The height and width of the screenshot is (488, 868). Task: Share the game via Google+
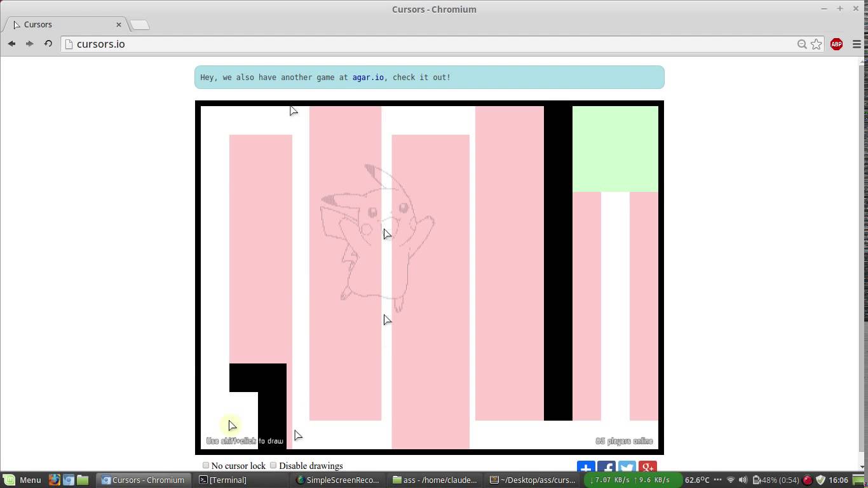point(647,468)
